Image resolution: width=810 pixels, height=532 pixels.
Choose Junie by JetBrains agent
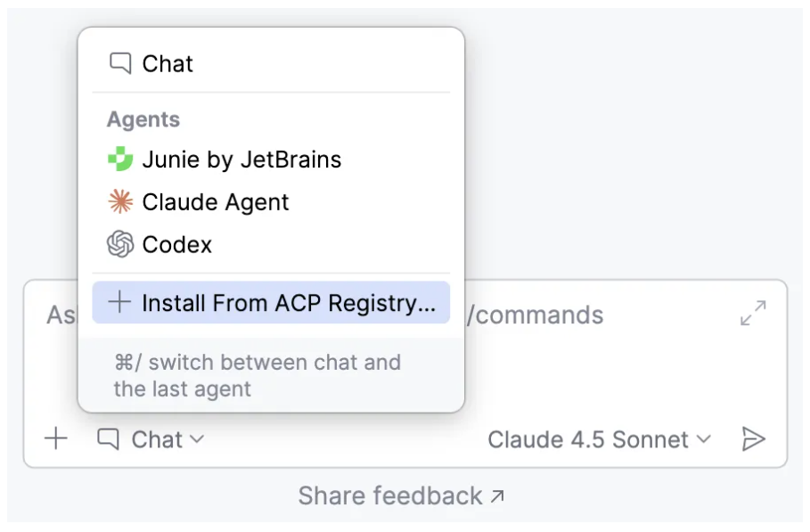[x=241, y=160]
